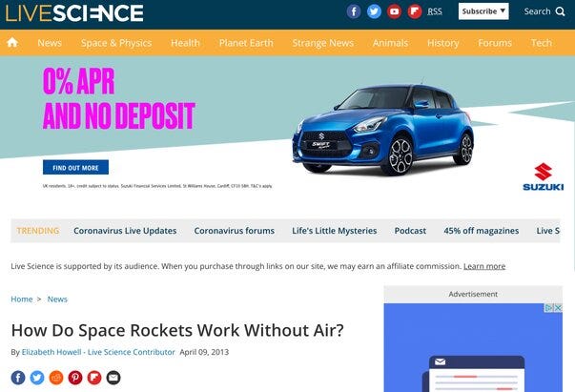Close the sidebar advertisement
The image size is (575, 392).
[x=558, y=308]
